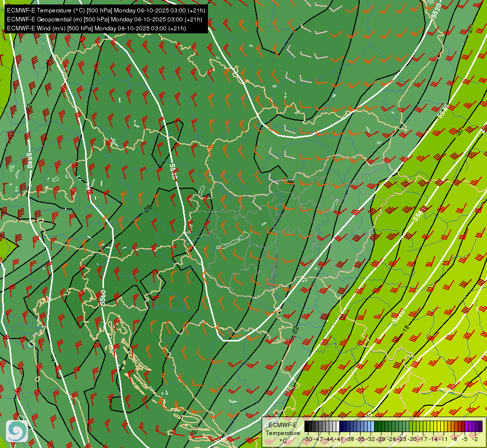
Task: Pick the bright purple swatch above -5
Action: coord(467,426)
